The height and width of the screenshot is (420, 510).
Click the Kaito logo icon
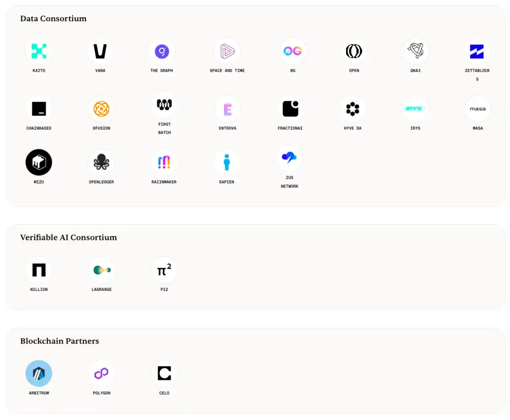tap(39, 51)
